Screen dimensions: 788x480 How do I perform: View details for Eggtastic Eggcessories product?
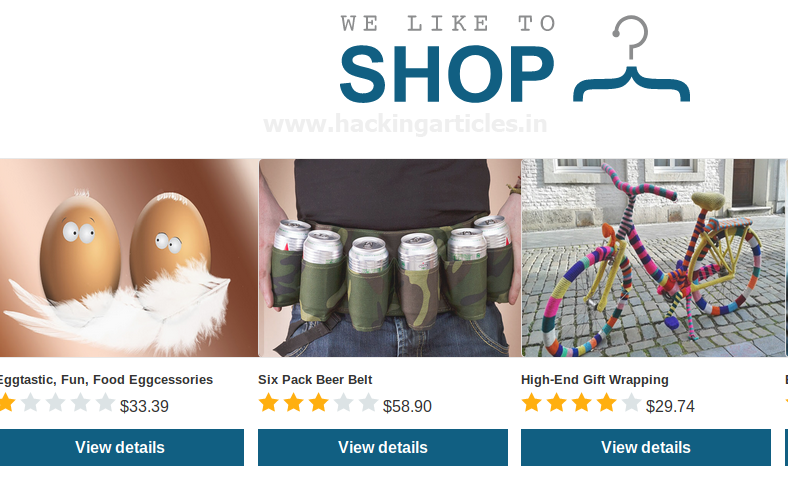click(x=121, y=447)
